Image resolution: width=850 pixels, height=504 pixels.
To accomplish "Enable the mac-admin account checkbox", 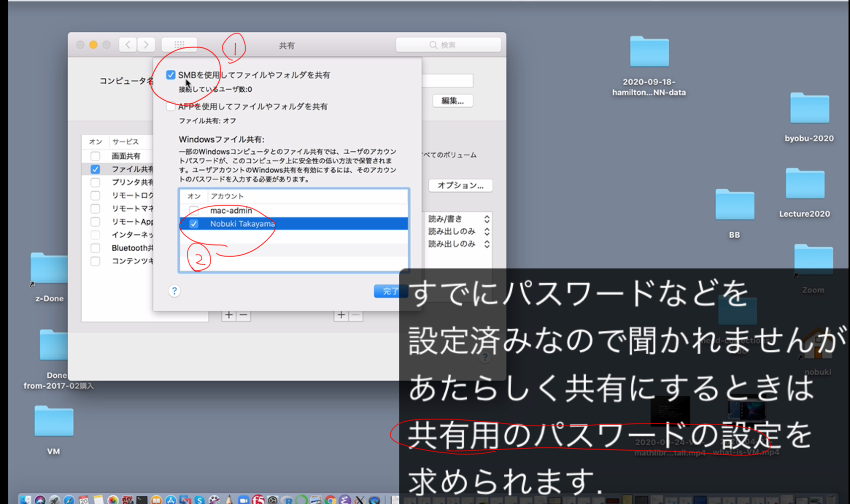I will tap(194, 210).
